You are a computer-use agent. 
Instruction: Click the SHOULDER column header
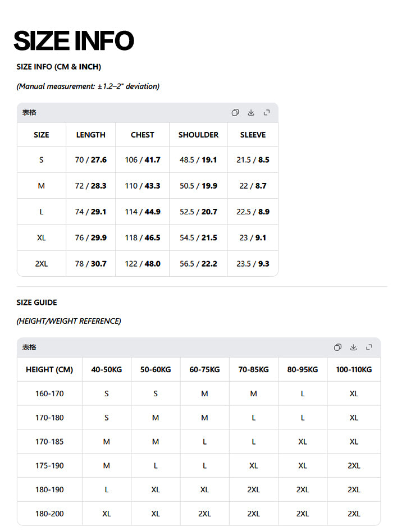point(198,135)
